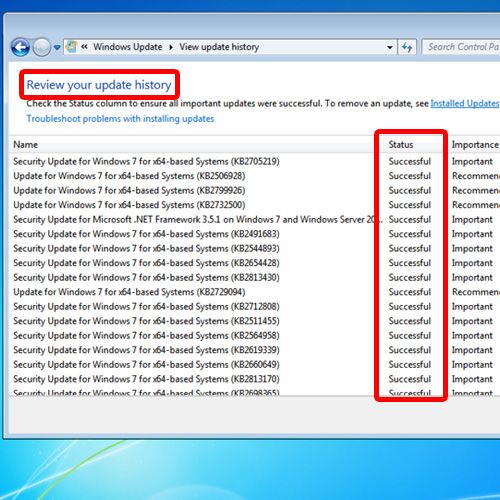Image resolution: width=500 pixels, height=500 pixels.
Task: Select View update history breadcrumb
Action: coord(219,47)
